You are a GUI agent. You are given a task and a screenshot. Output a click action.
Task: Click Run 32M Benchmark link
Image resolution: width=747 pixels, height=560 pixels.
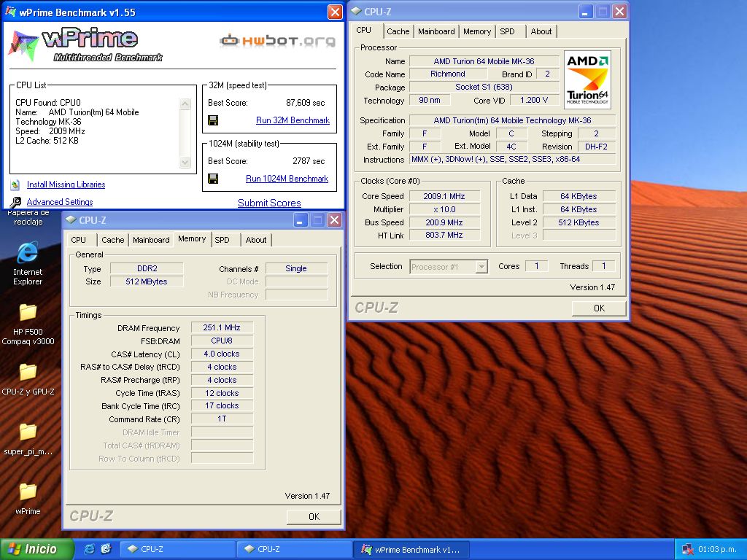(293, 120)
